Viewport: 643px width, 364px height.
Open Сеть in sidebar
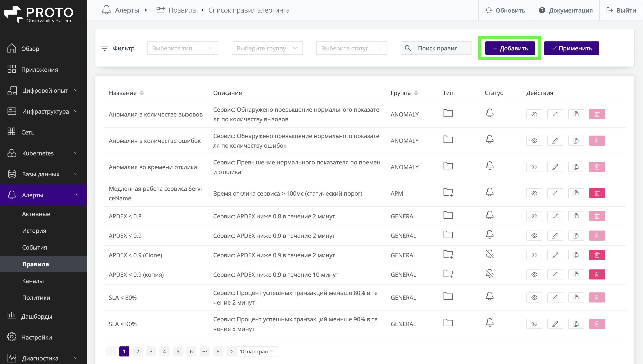(x=44, y=132)
